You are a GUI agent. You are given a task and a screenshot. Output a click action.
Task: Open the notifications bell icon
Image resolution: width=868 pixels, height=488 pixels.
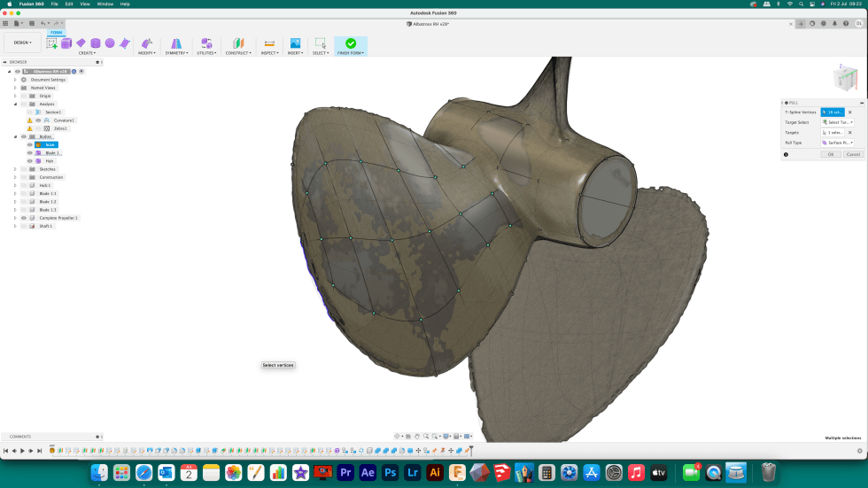tap(834, 24)
